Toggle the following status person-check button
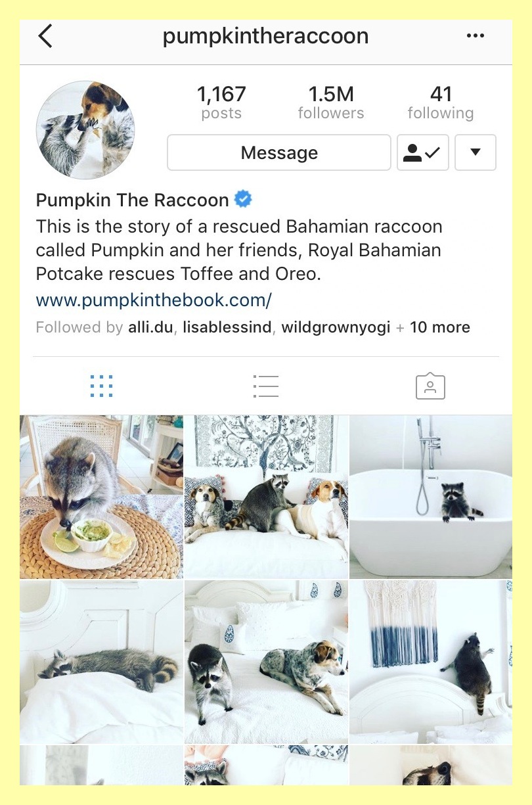 pos(423,152)
